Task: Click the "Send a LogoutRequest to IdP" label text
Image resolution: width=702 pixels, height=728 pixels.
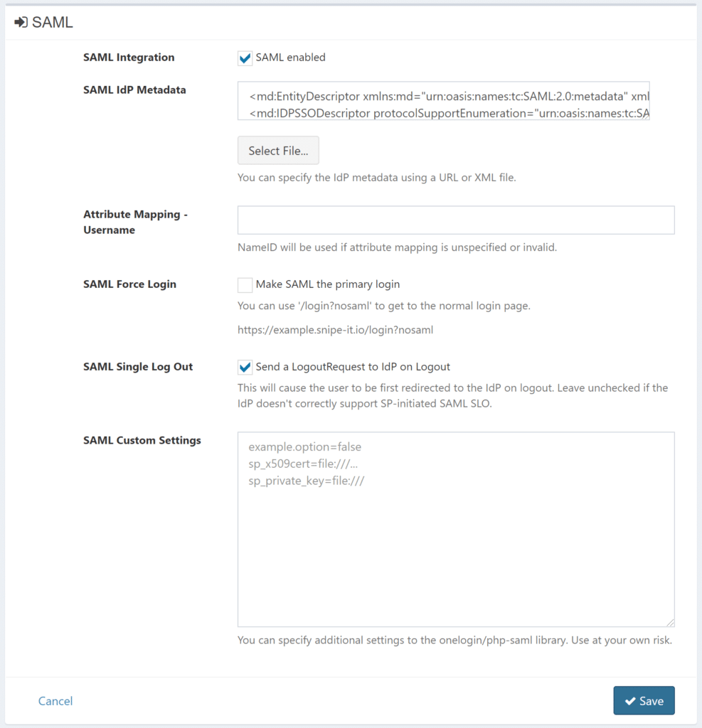Action: (x=353, y=367)
